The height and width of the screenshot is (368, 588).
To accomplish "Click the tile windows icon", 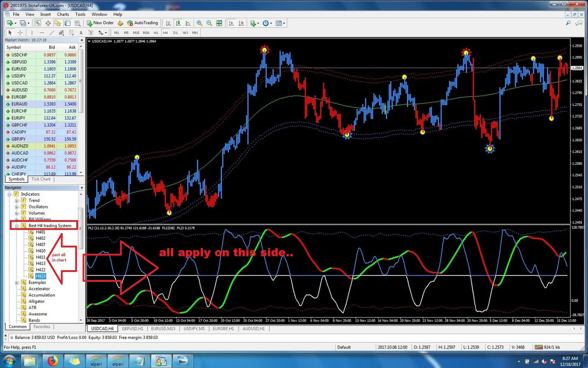I will point(219,23).
